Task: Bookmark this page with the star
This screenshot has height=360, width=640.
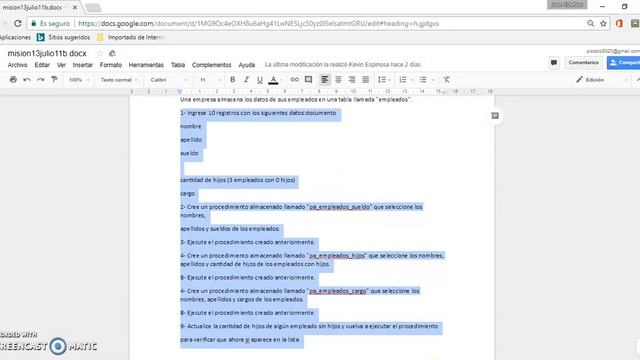Action: [x=603, y=23]
